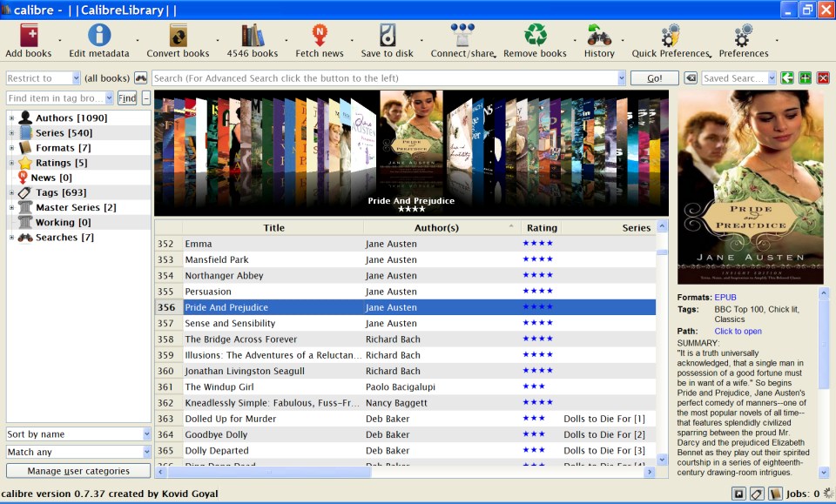Screen dimensions: 836x504
Task: Click the summary panel scroll down arrow
Action: 824,472
